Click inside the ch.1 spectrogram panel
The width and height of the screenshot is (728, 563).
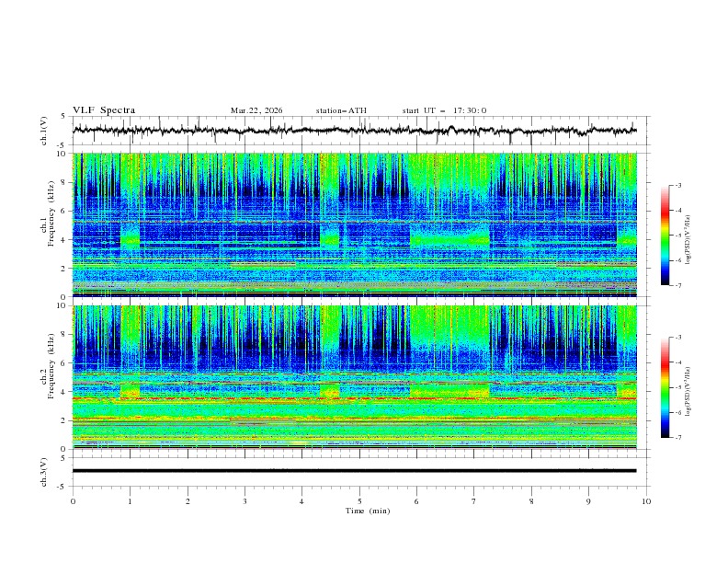pyautogui.click(x=355, y=224)
